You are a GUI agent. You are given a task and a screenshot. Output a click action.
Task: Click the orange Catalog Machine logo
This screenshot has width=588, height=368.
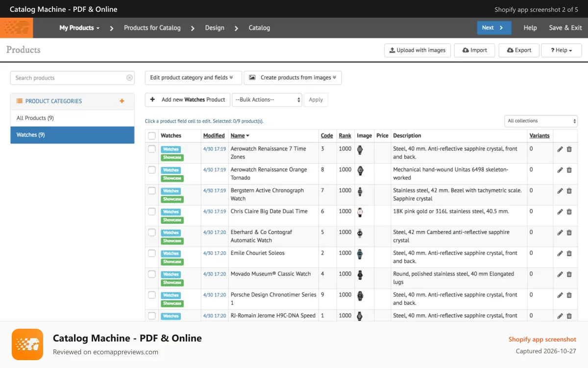tap(17, 28)
